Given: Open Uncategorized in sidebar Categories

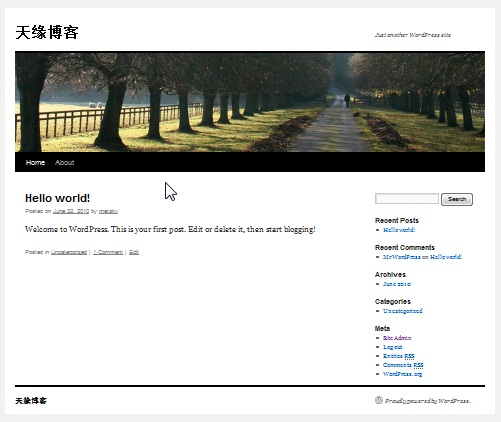Looking at the screenshot, I should 403,311.
